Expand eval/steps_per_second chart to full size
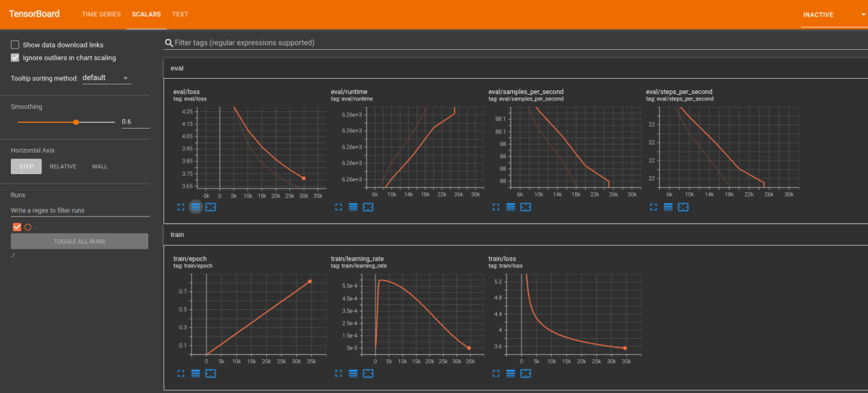Viewport: 868px width, 393px height. click(654, 207)
